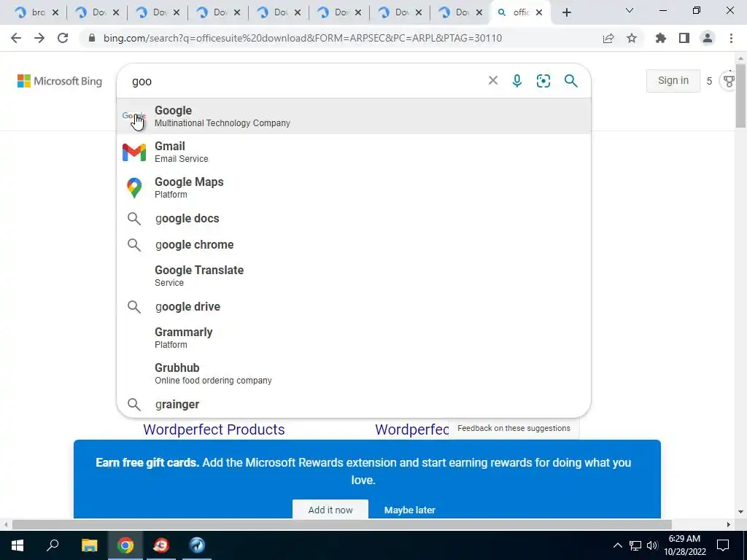Close the first bro tab
Viewport: 747px width, 560px height.
pos(55,12)
